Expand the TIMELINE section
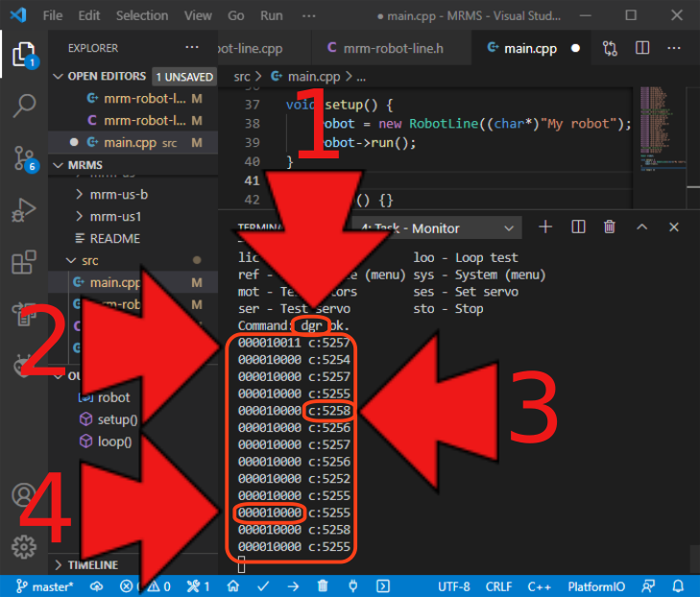 pos(60,565)
